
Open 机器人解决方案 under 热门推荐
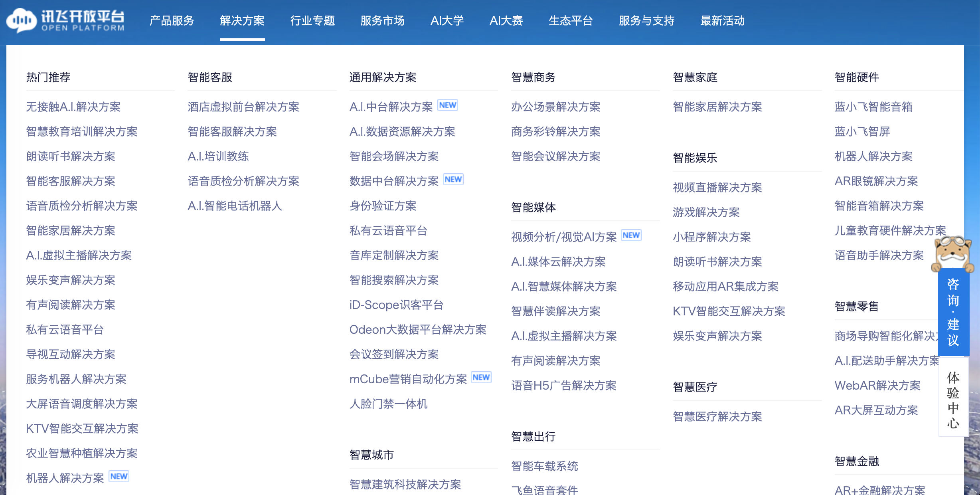coord(65,478)
